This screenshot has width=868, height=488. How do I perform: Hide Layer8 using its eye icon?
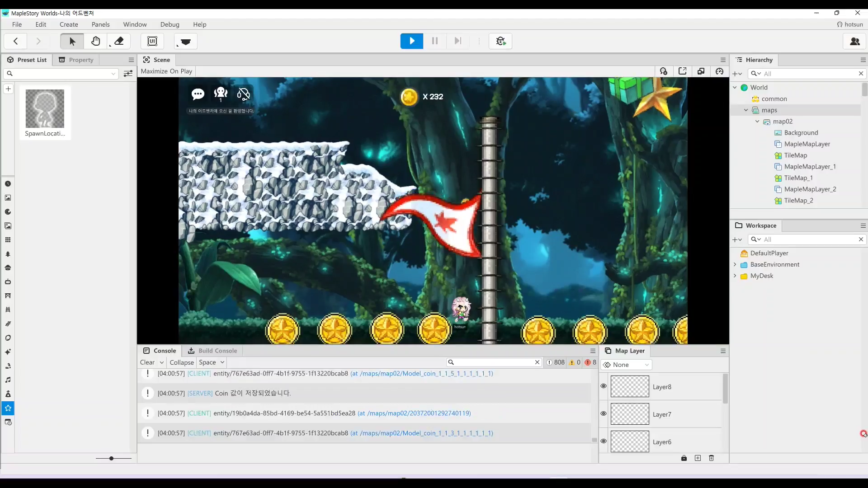[x=604, y=386]
